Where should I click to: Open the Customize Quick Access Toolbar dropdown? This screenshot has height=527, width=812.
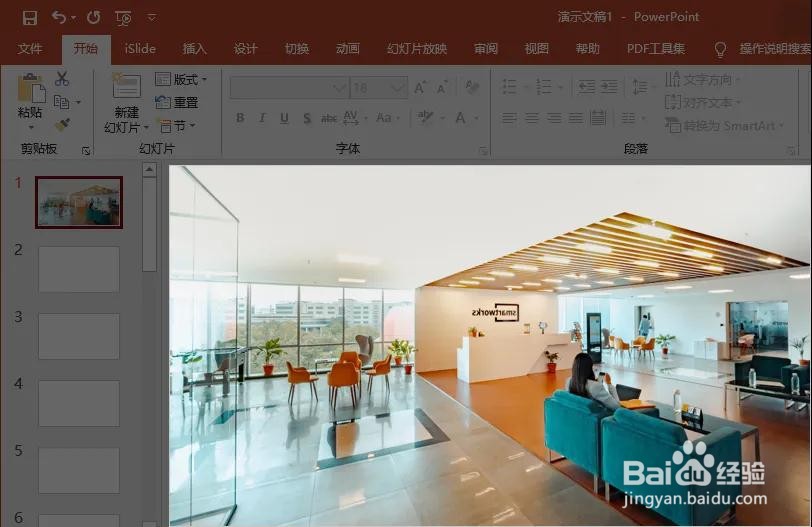(x=151, y=18)
